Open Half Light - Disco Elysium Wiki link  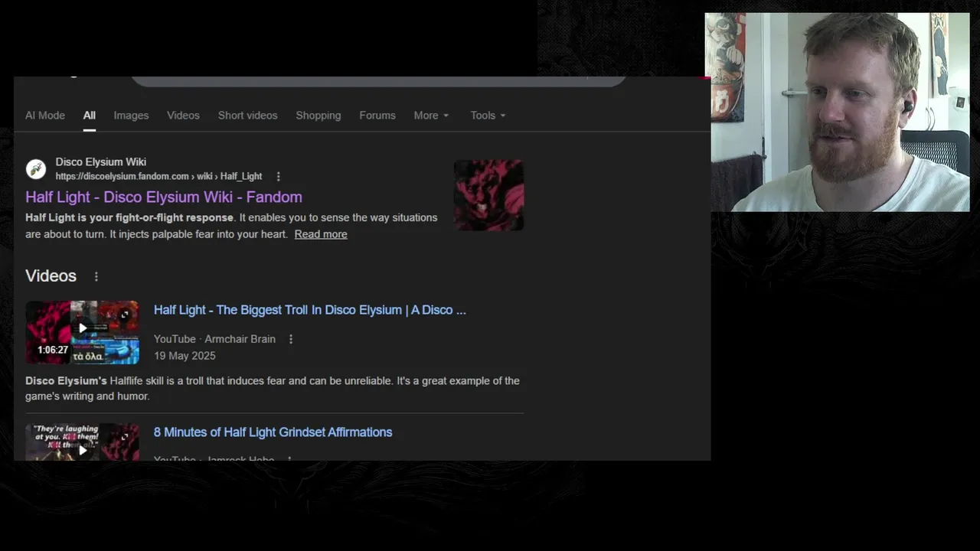[164, 197]
